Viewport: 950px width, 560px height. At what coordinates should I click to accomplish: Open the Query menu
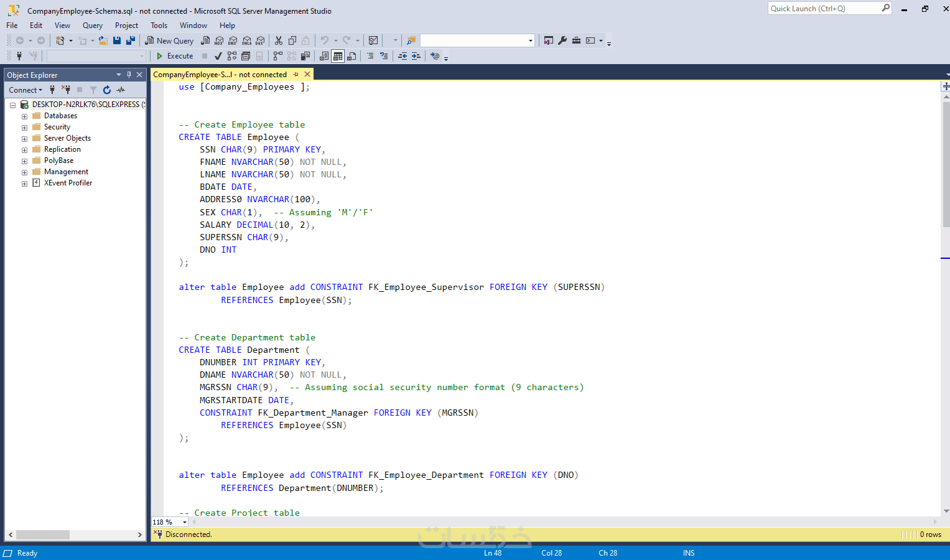(x=93, y=26)
